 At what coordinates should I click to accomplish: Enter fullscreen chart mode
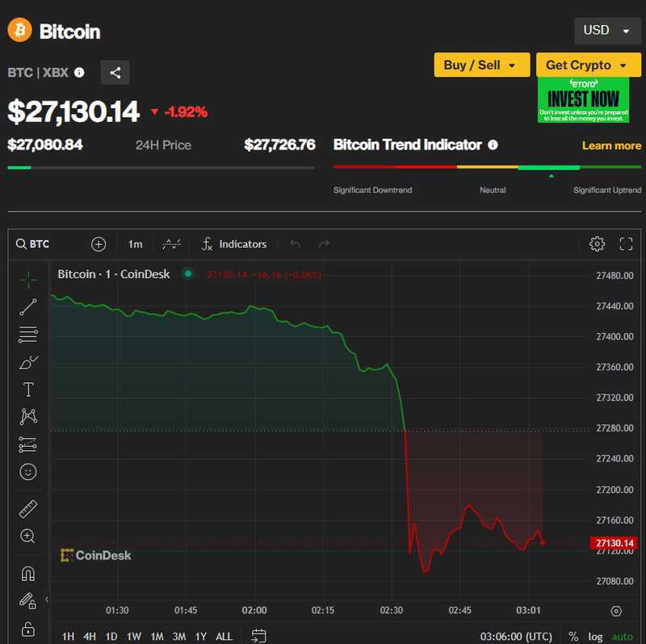coord(626,244)
